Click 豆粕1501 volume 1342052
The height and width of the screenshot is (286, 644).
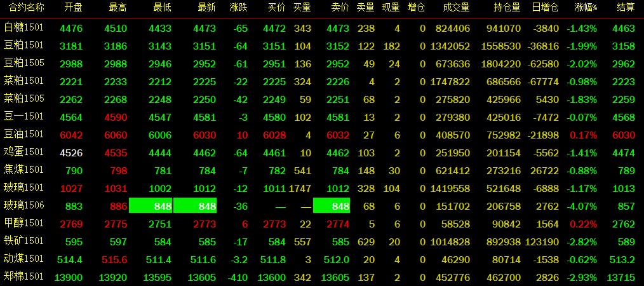click(450, 46)
